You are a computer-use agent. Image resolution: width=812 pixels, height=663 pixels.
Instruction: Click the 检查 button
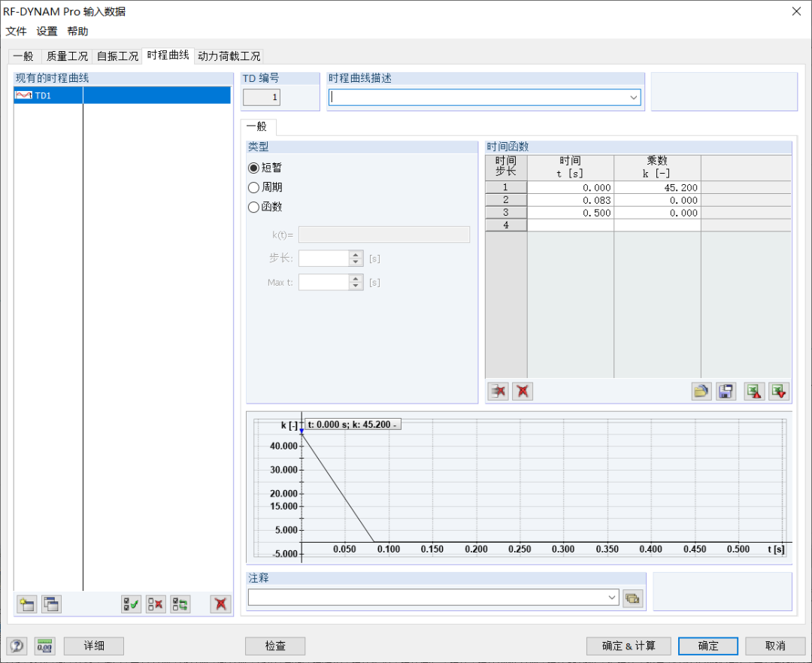click(x=275, y=646)
